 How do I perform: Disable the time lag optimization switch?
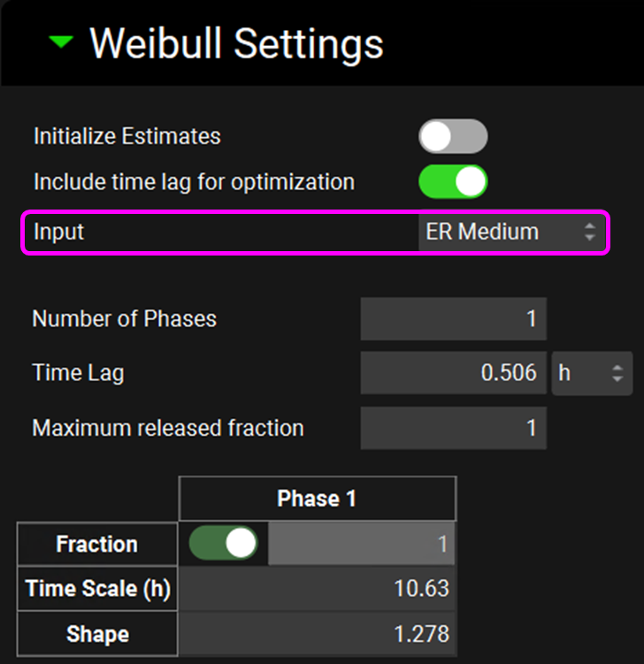point(453,182)
